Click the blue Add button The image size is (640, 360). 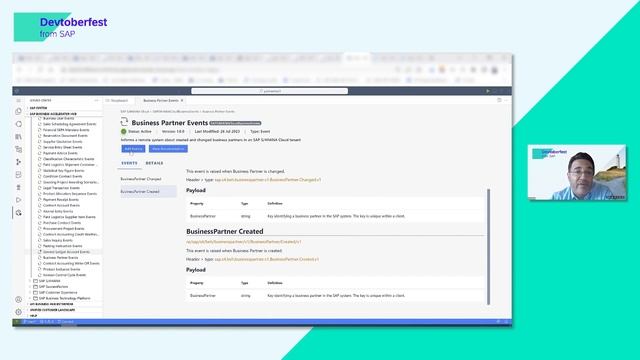point(133,149)
